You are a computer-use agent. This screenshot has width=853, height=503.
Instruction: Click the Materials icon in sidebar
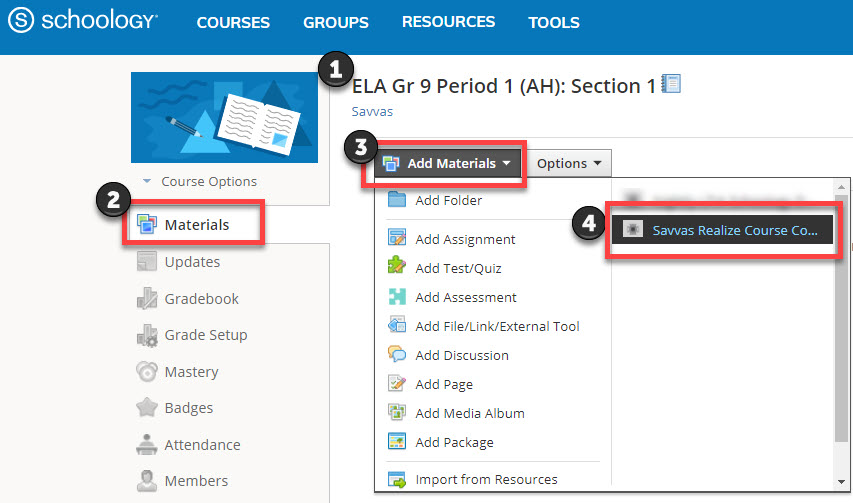tap(147, 224)
